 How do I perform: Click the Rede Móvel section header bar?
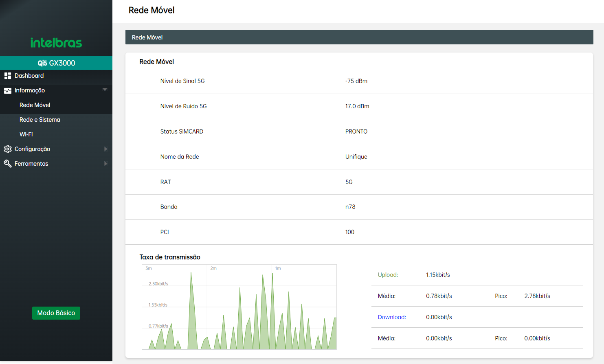pyautogui.click(x=359, y=37)
